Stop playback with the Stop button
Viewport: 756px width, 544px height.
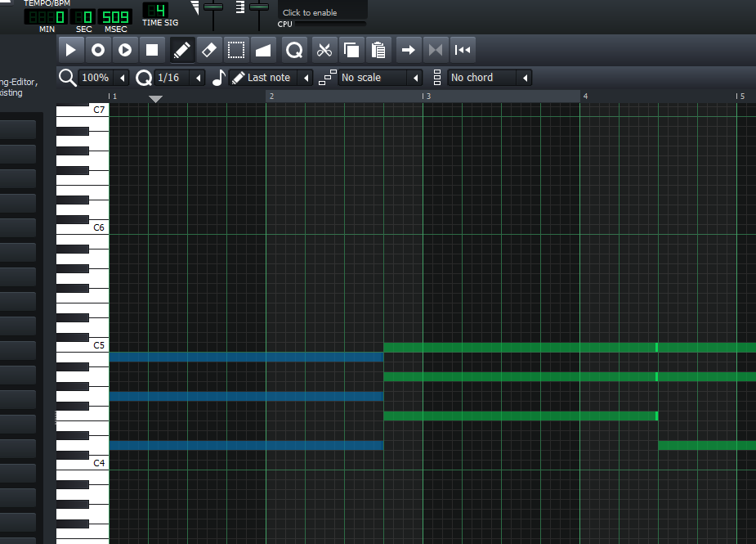152,50
